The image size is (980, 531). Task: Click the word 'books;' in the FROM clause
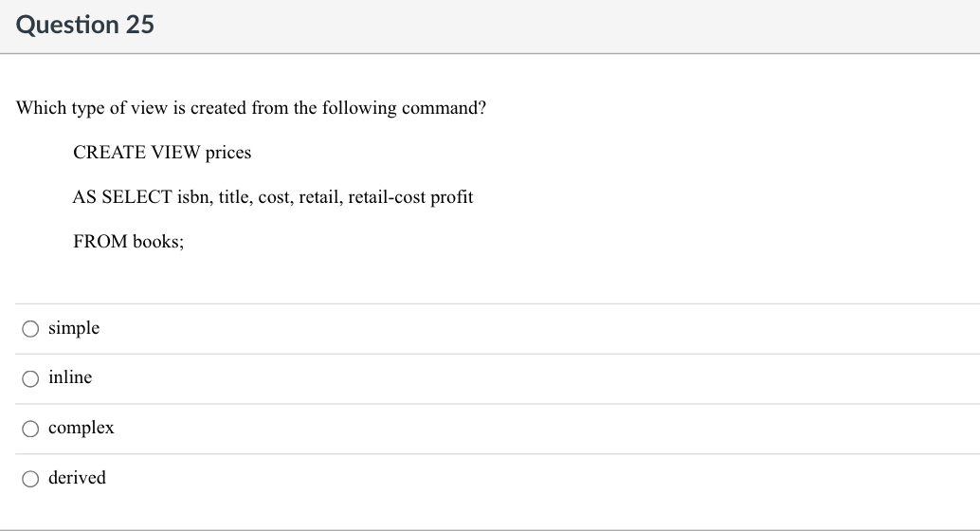click(x=158, y=242)
